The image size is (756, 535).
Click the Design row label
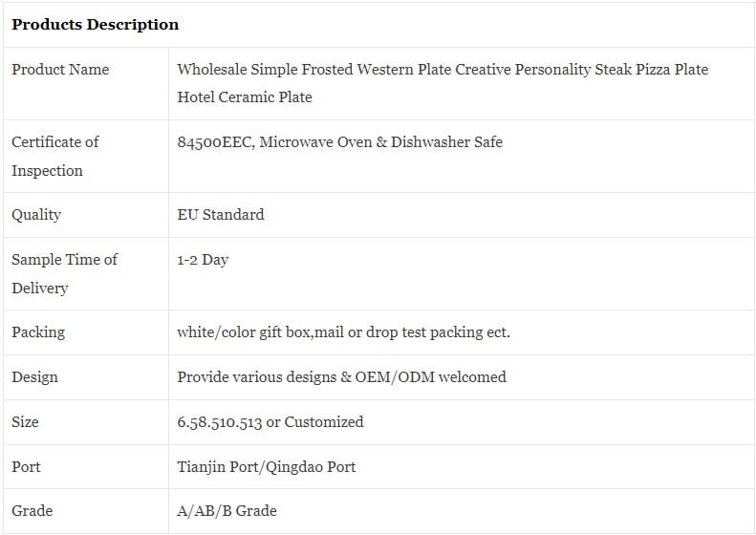click(x=34, y=377)
